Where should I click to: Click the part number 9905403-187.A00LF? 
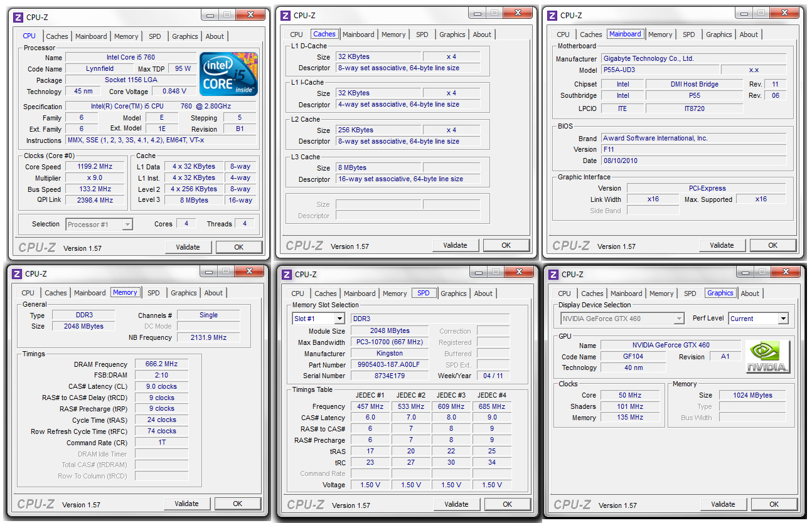[390, 364]
